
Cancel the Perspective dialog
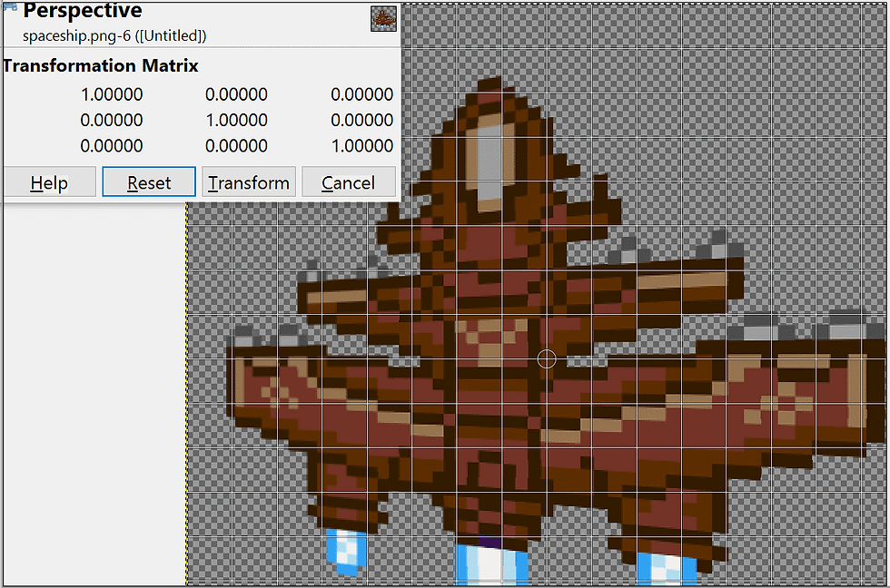pyautogui.click(x=348, y=182)
